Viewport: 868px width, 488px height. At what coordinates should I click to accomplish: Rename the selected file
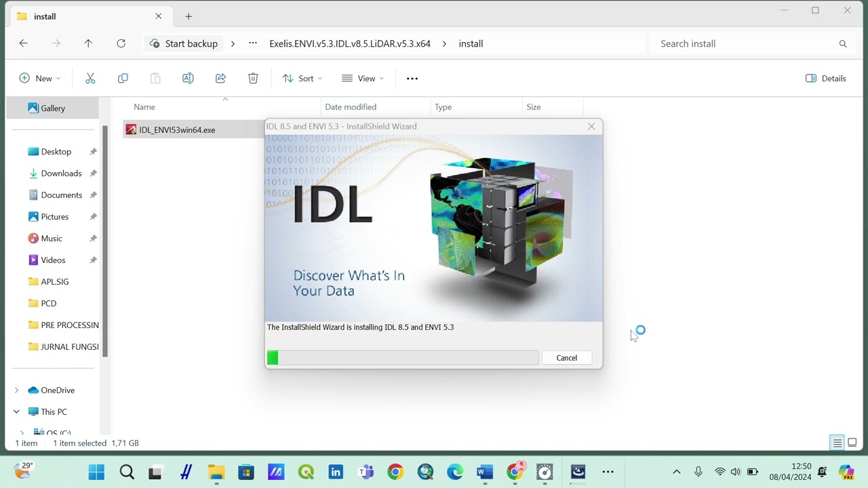click(x=188, y=79)
